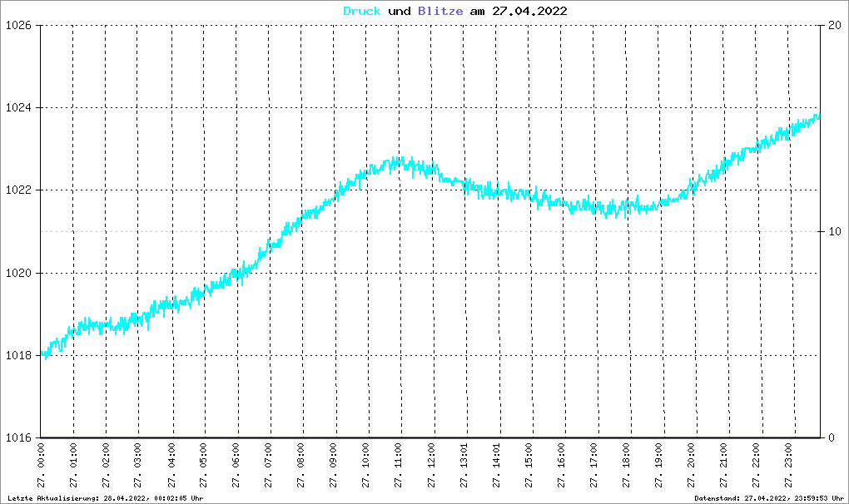Click the time label '27. 08:00'

301,466
